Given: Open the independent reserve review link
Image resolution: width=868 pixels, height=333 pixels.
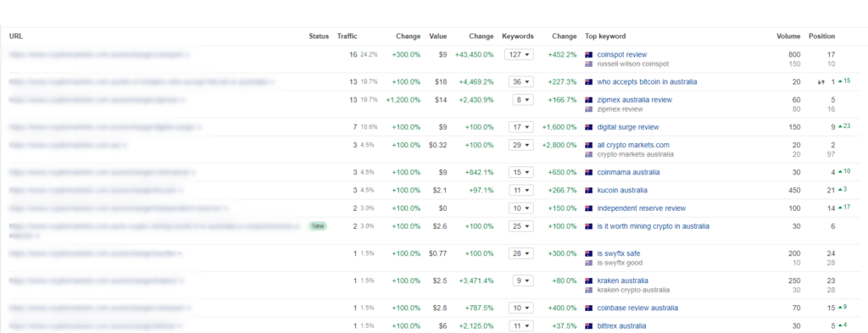Looking at the screenshot, I should 642,208.
